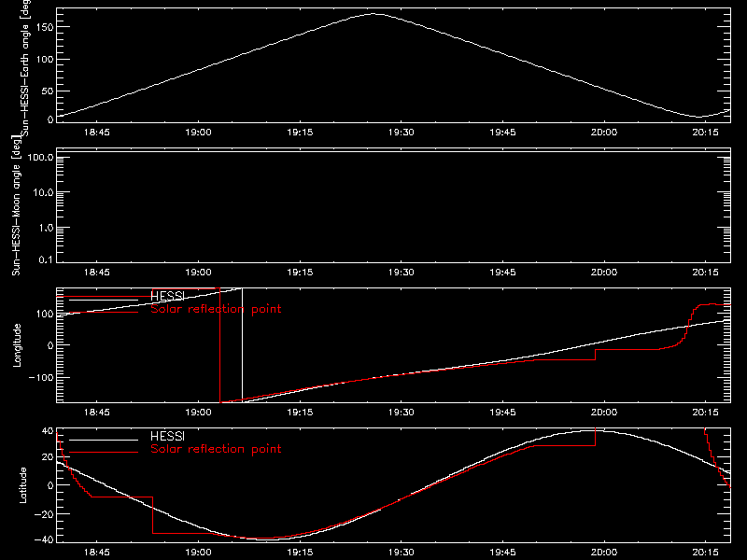Click 20:00 under the Longitude plot
747x560 pixels.
[x=604, y=413]
